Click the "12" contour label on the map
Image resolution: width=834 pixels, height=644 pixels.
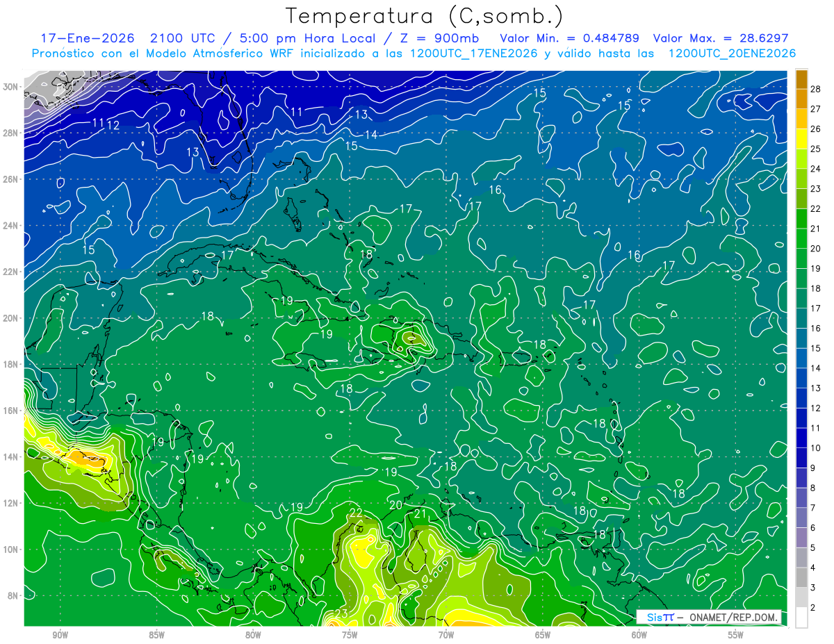[x=113, y=125]
